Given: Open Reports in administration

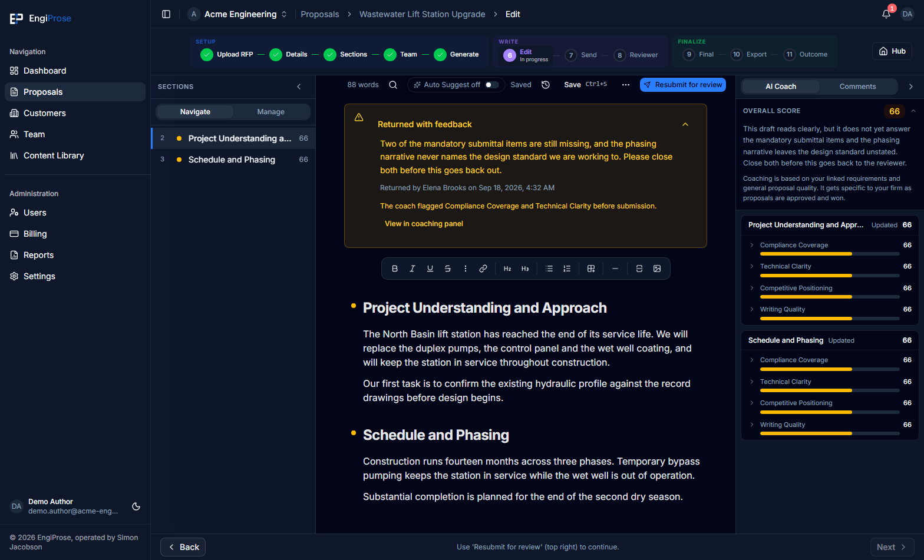Looking at the screenshot, I should click(75, 255).
